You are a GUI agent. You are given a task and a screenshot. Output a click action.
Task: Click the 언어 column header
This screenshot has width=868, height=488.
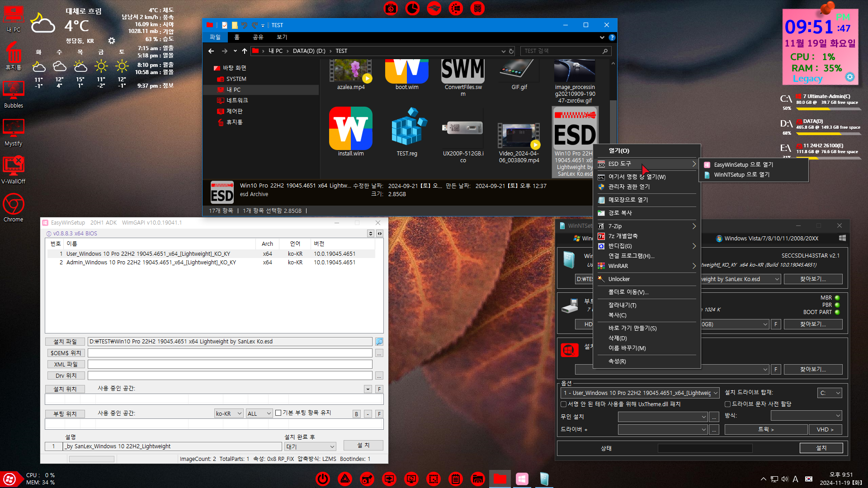click(x=295, y=244)
